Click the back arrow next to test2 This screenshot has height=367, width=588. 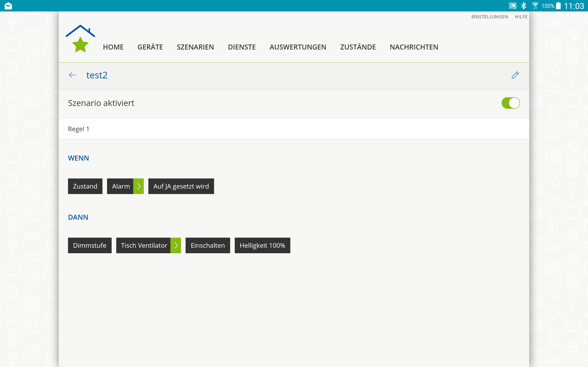pos(72,75)
